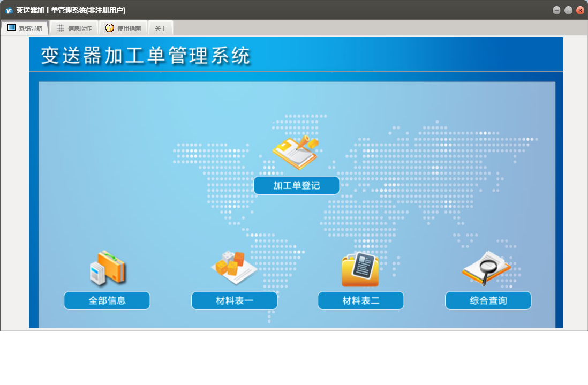The width and height of the screenshot is (588, 385).
Task: Click the notebook and pencil registration icon
Action: [x=296, y=153]
